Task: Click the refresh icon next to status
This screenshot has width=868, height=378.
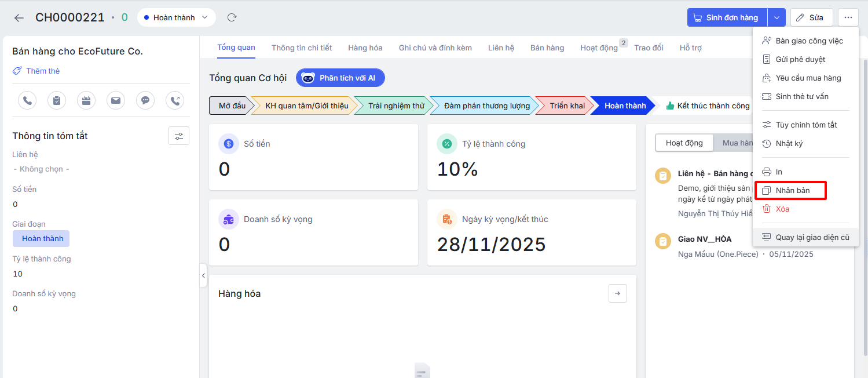Action: coord(232,17)
